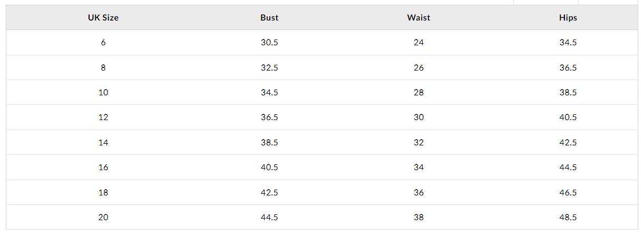Click the Waist column header
Image resolution: width=644 pixels, height=236 pixels.
418,17
